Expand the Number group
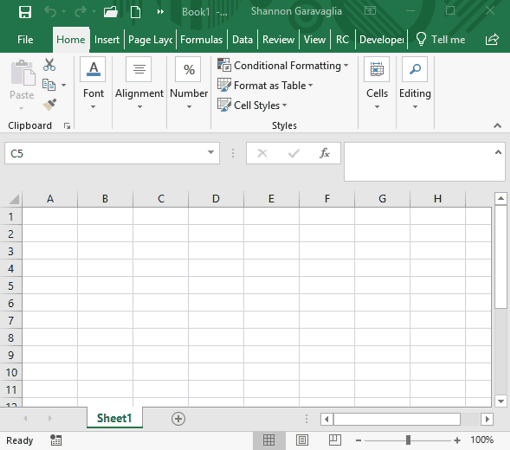The image size is (510, 450). (189, 83)
